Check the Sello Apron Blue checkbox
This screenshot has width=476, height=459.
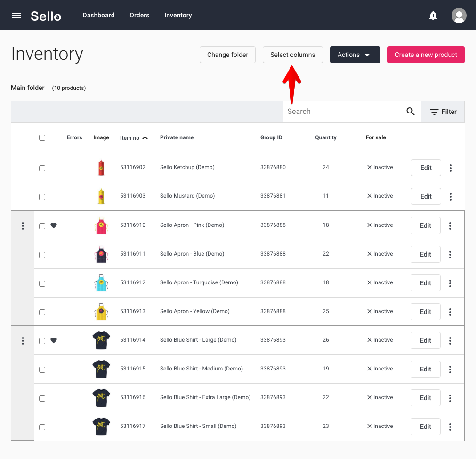pyautogui.click(x=42, y=255)
